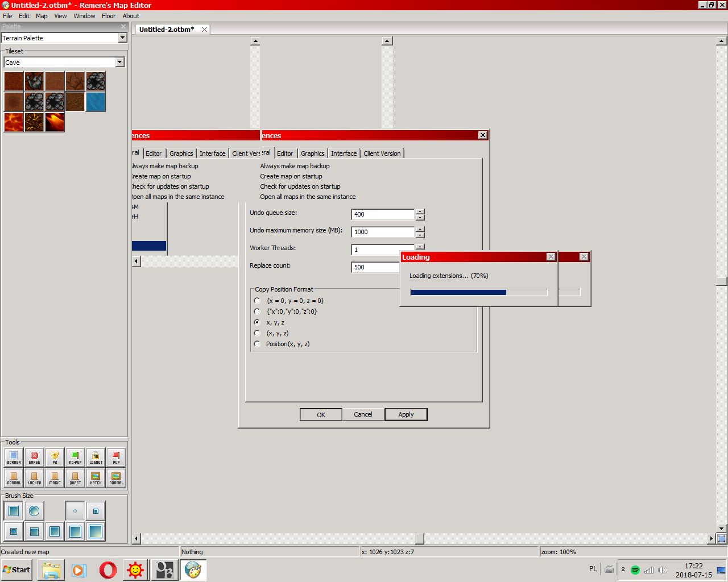Pick the largest square brush size
The height and width of the screenshot is (582, 728).
click(x=96, y=531)
